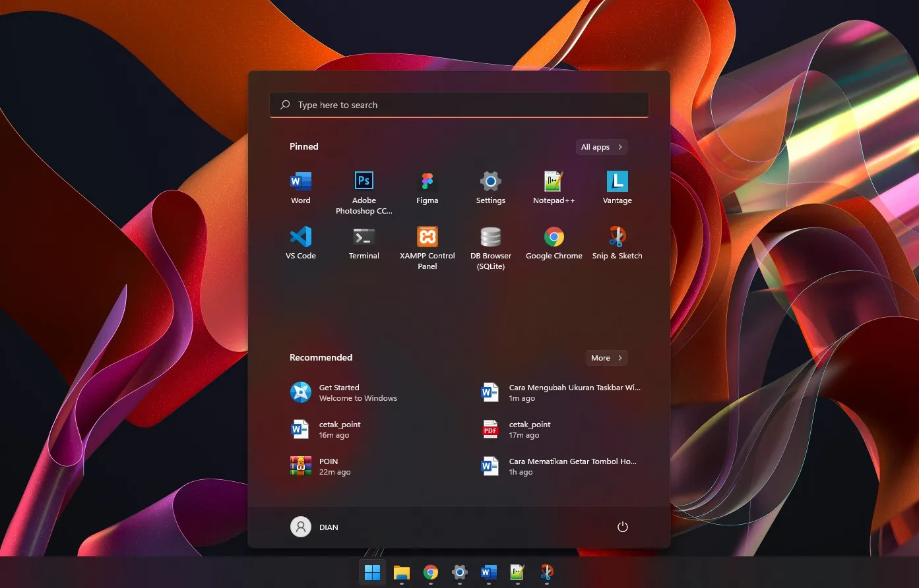This screenshot has width=919, height=588.
Task: Show More recommended items
Action: (x=606, y=357)
